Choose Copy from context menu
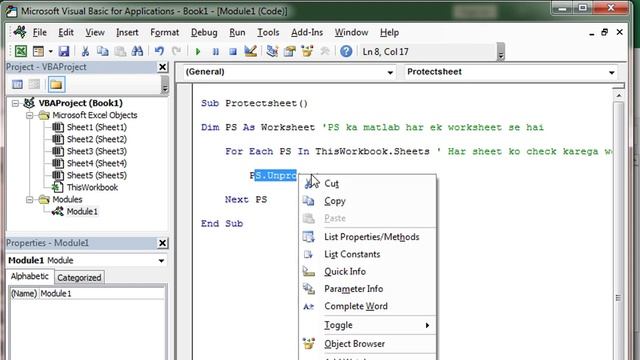 (367, 201)
